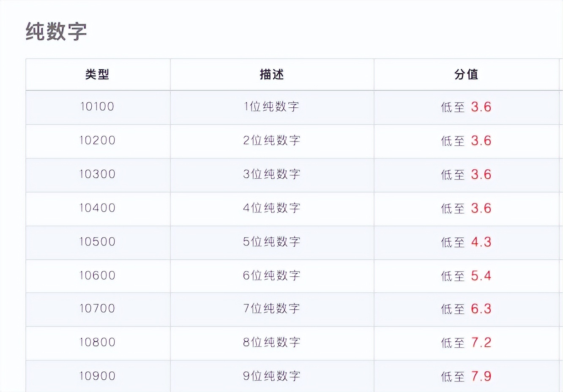Viewport: 563px width, 392px height.
Task: Select type code 10900 cell
Action: click(97, 376)
